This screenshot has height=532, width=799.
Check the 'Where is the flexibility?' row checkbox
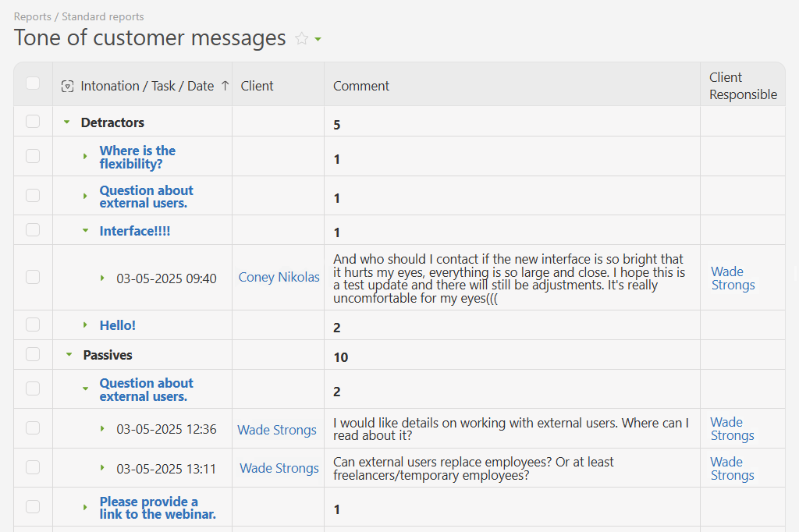(33, 156)
